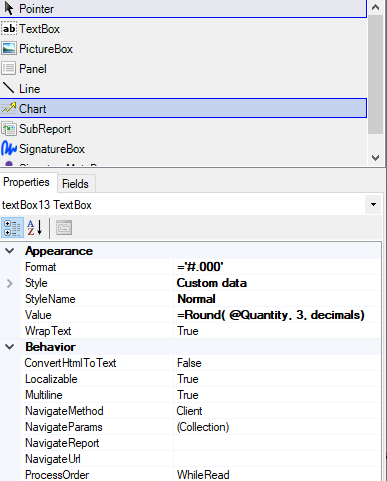Click the Custom data Style value

(277, 283)
